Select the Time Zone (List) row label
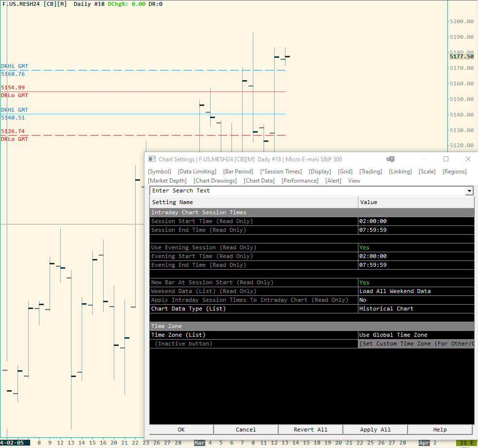 click(x=254, y=335)
